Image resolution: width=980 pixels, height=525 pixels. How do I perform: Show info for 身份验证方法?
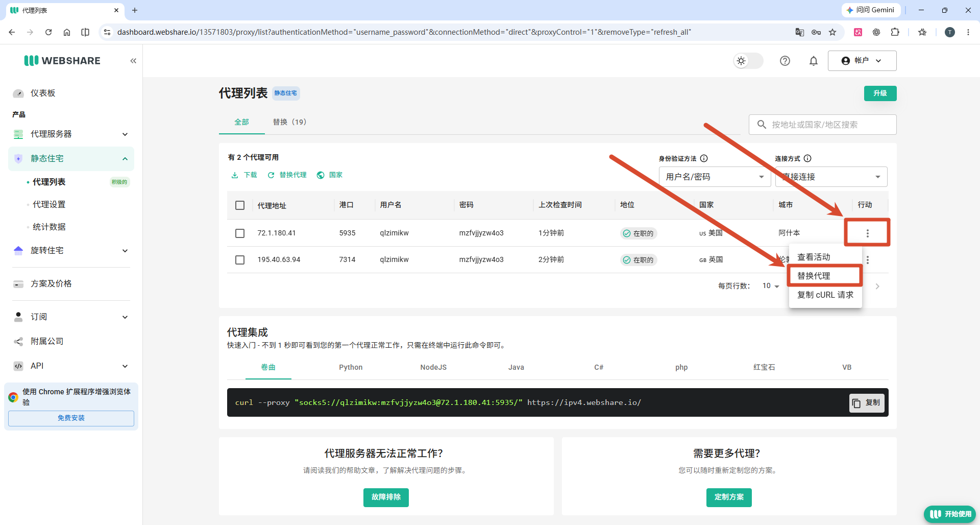click(704, 158)
